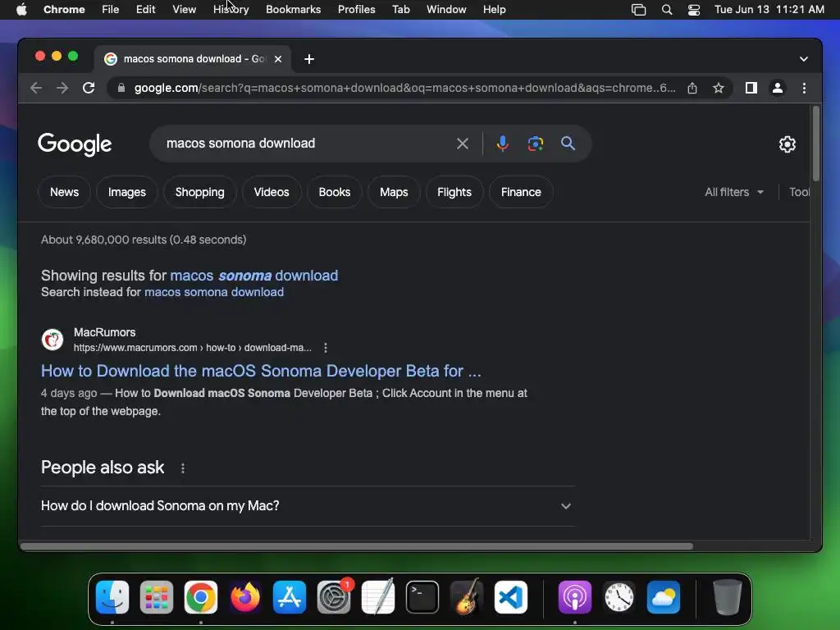
Task: Close the macos somona download tab
Action: coord(278,59)
